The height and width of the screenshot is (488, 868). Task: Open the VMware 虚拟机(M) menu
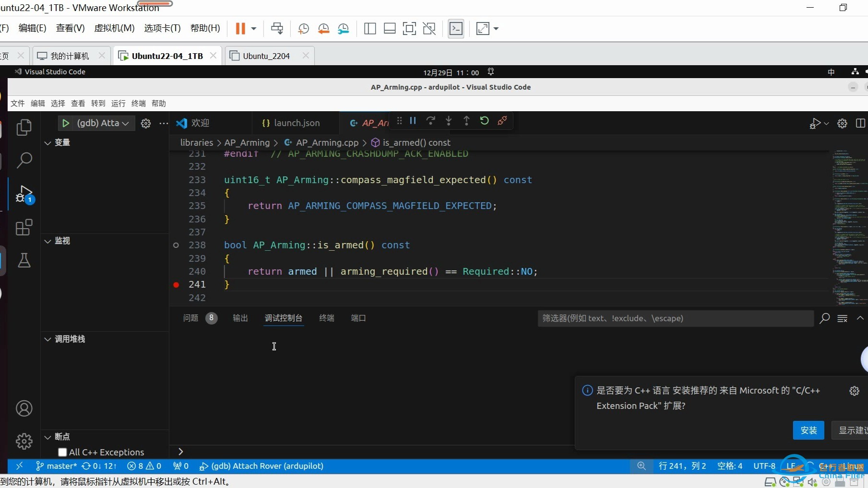[114, 28]
